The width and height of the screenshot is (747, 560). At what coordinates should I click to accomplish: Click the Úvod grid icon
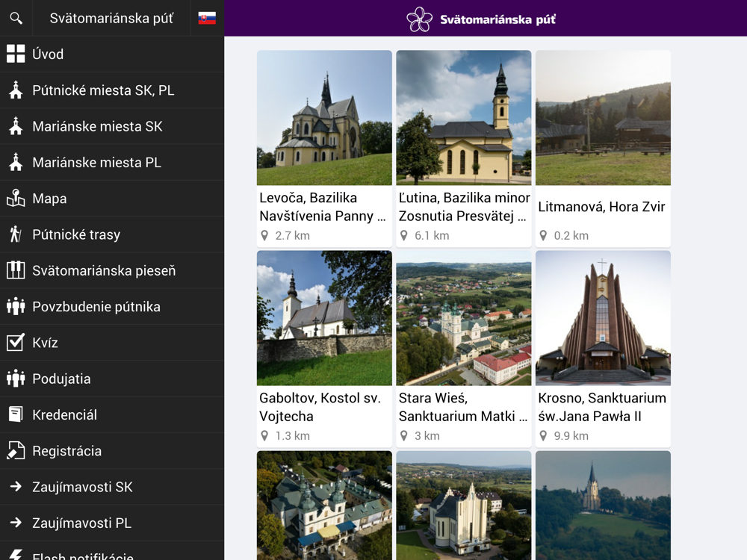pos(16,54)
